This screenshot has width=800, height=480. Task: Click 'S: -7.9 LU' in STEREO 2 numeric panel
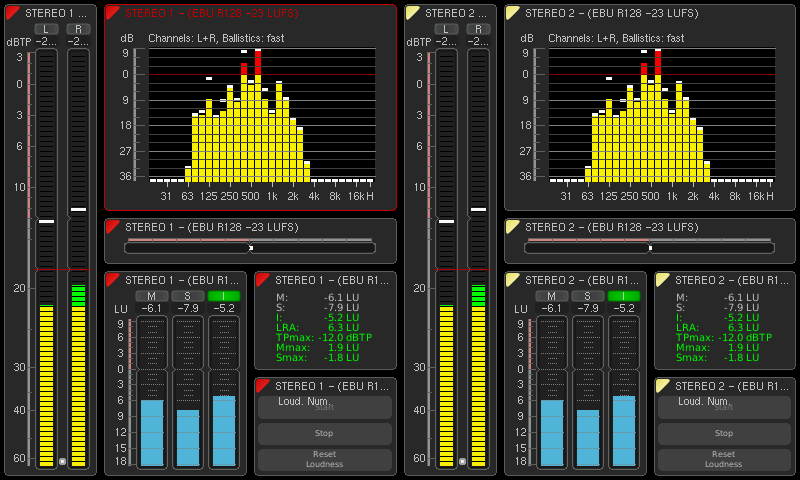[x=717, y=308]
